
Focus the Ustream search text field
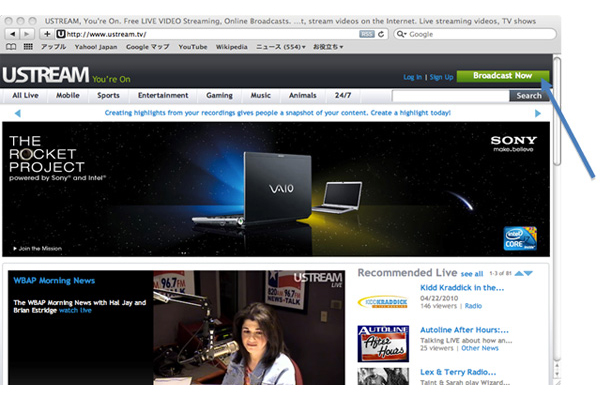click(451, 96)
